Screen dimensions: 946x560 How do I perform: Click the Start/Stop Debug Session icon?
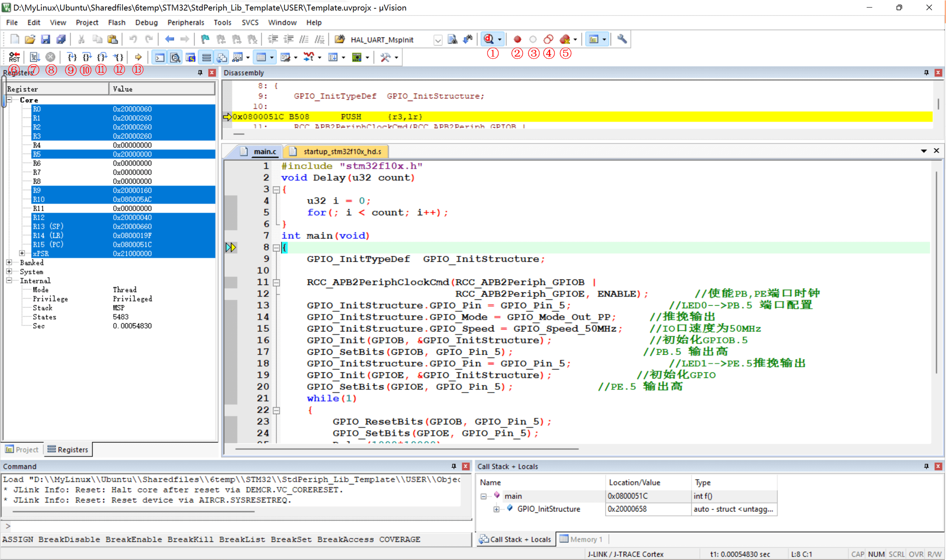click(x=489, y=39)
